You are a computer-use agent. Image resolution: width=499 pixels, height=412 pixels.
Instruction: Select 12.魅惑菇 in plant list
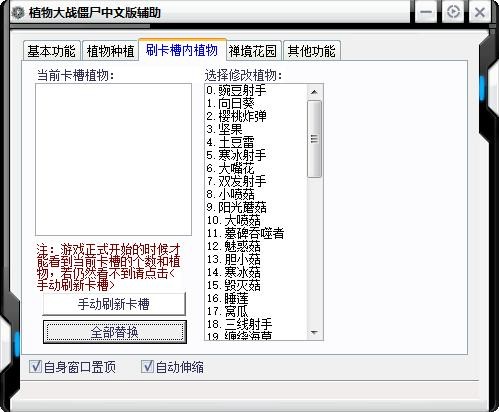coord(256,246)
